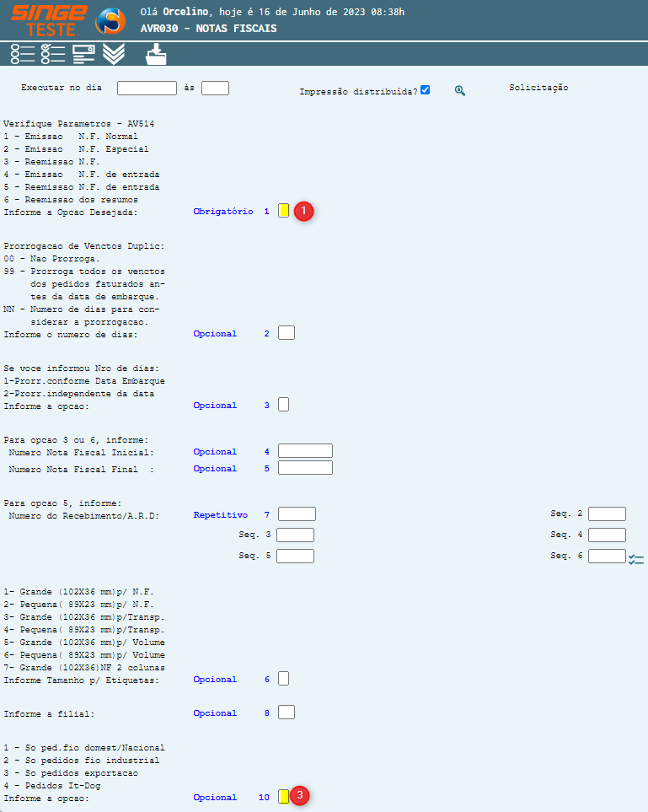Click the 'AVR030 - NOTAS FISCAIS' title
This screenshot has height=812, width=648.
209,29
